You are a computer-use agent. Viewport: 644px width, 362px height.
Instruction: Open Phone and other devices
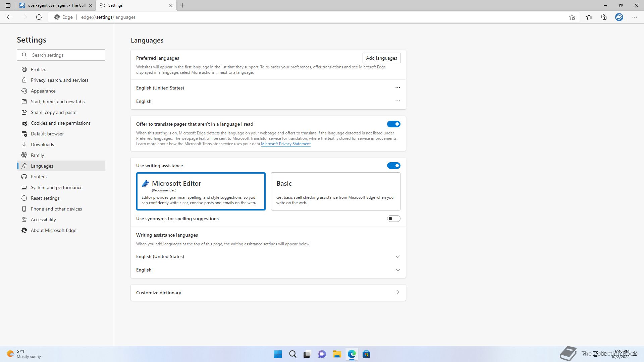tap(61, 209)
